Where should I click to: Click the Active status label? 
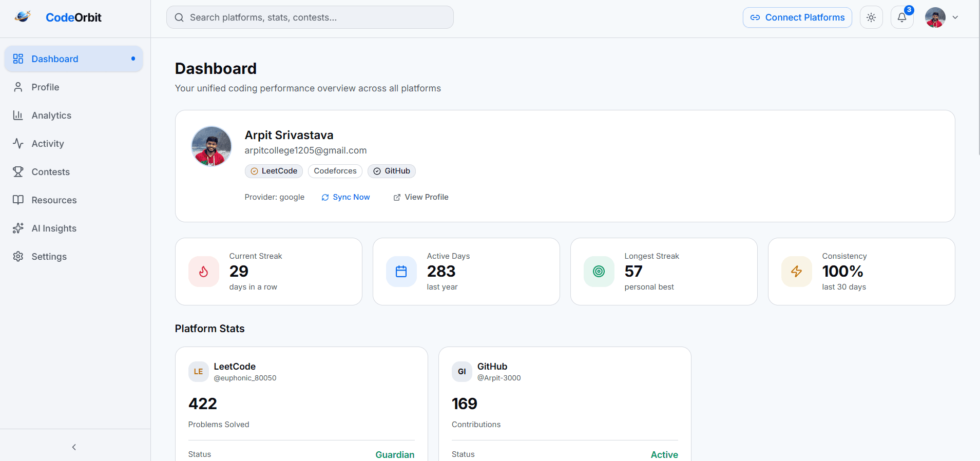click(x=664, y=455)
